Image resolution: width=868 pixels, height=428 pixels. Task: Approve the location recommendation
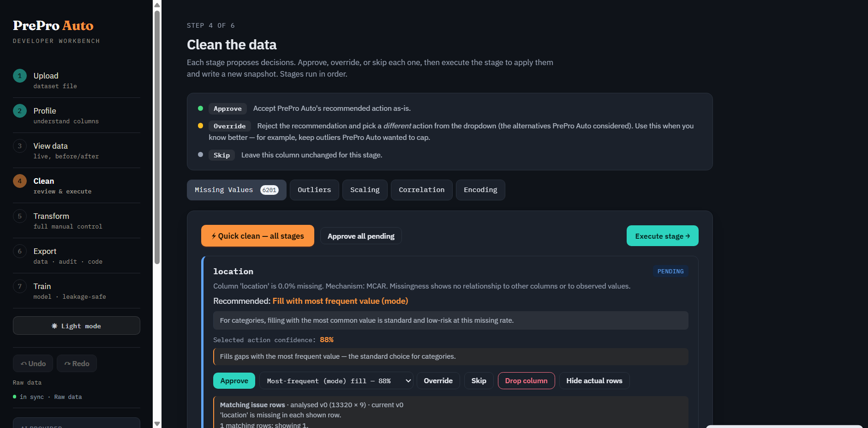click(x=234, y=381)
